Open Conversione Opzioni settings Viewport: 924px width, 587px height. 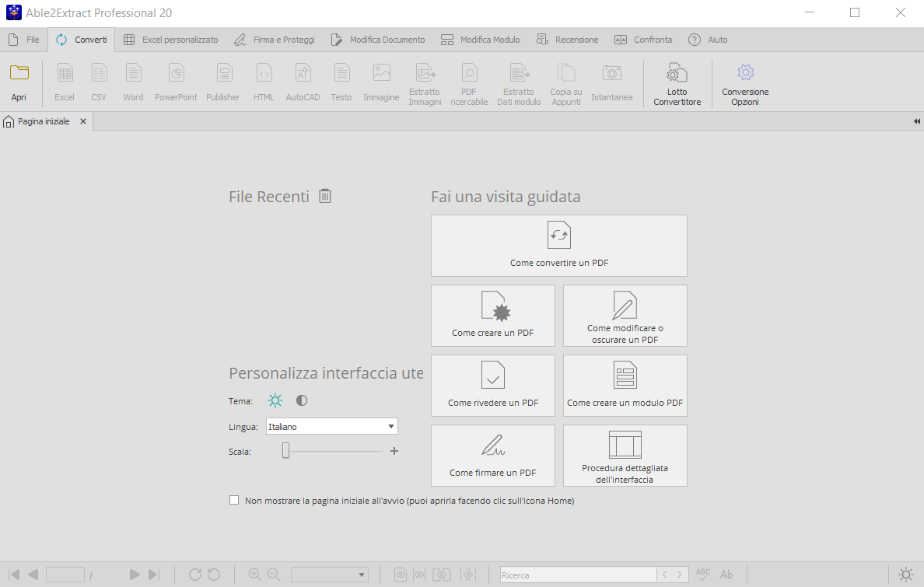tap(745, 84)
